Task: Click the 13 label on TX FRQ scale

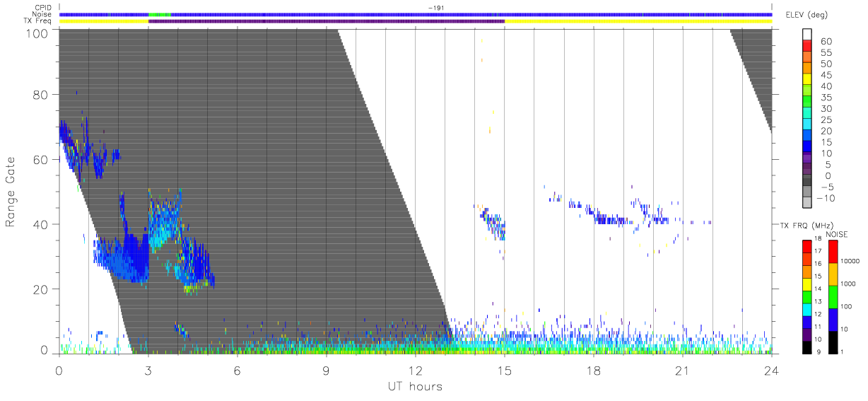Action: [x=819, y=302]
